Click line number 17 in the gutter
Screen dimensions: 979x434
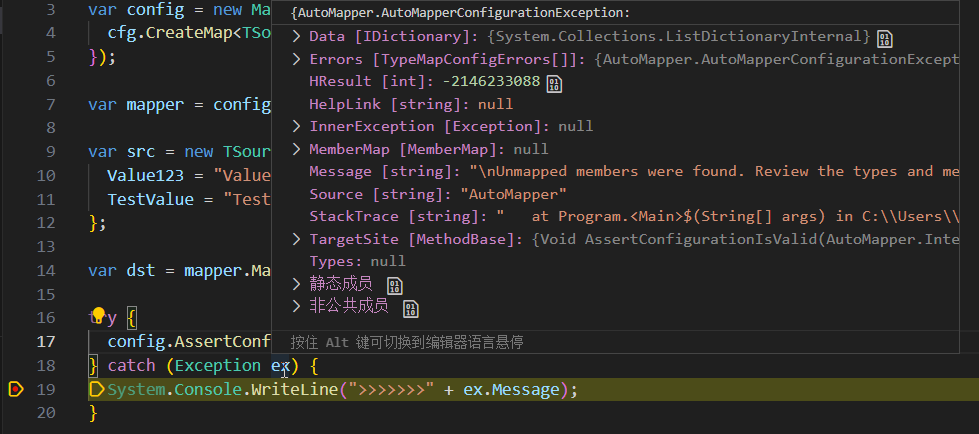pyautogui.click(x=45, y=341)
